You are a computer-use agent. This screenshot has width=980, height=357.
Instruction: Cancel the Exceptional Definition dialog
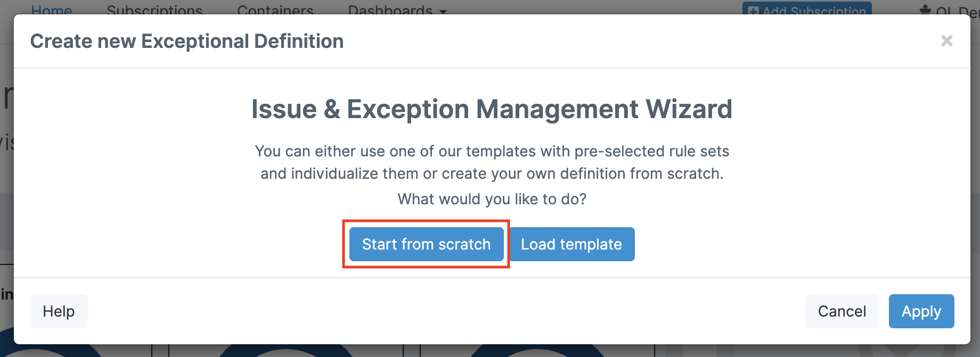[842, 311]
